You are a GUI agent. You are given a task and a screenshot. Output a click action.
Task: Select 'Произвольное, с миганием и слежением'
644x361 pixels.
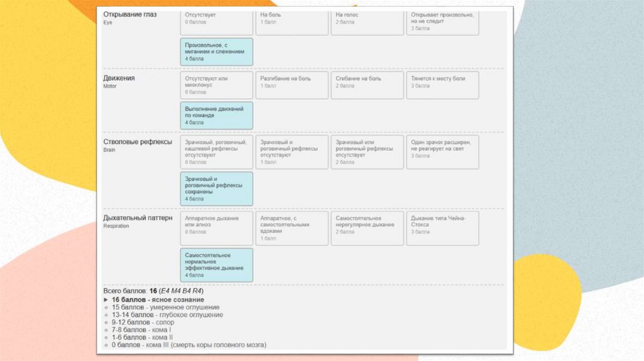[216, 52]
